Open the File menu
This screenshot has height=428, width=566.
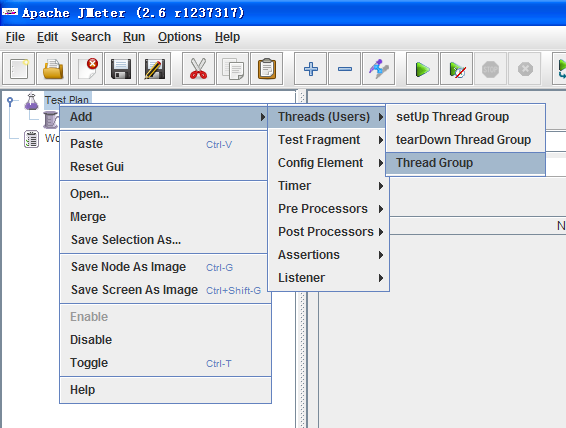(15, 37)
